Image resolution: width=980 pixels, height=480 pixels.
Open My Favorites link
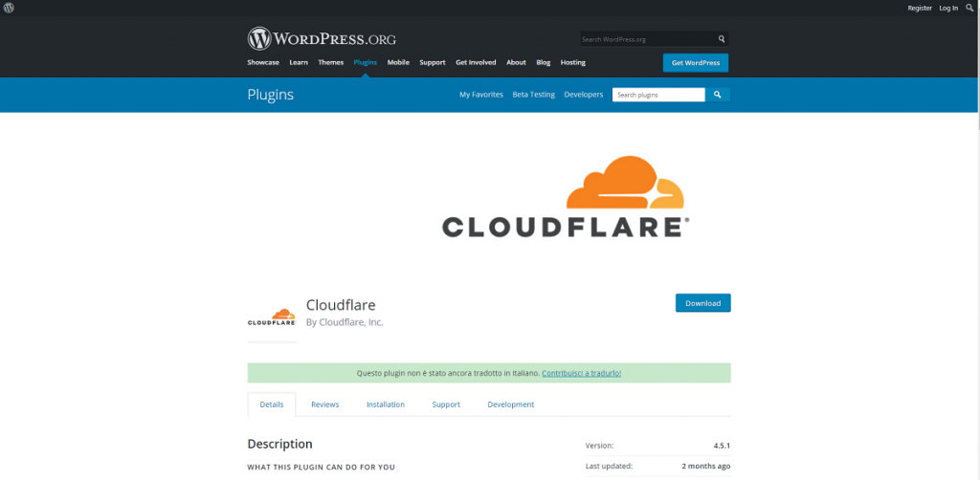coord(481,95)
